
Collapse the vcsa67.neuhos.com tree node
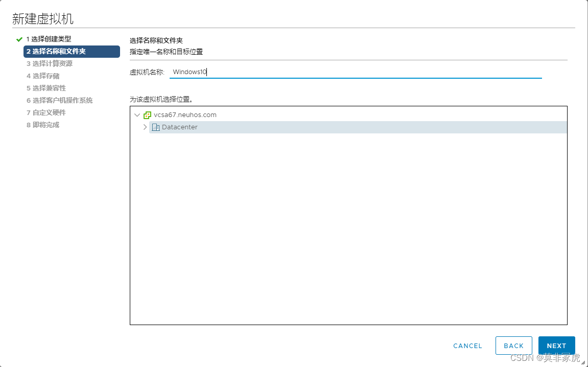[137, 115]
